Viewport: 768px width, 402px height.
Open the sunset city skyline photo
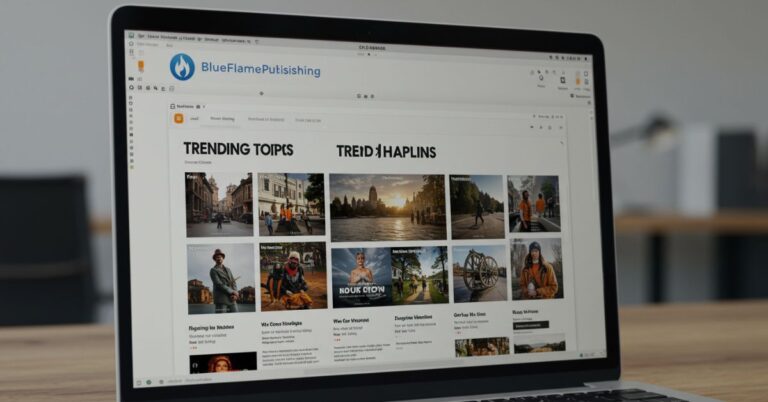pos(387,206)
